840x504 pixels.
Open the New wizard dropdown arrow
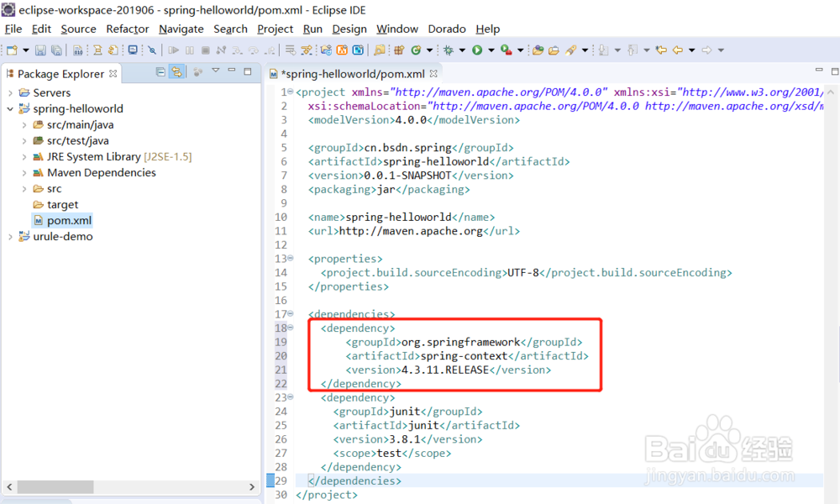point(26,50)
